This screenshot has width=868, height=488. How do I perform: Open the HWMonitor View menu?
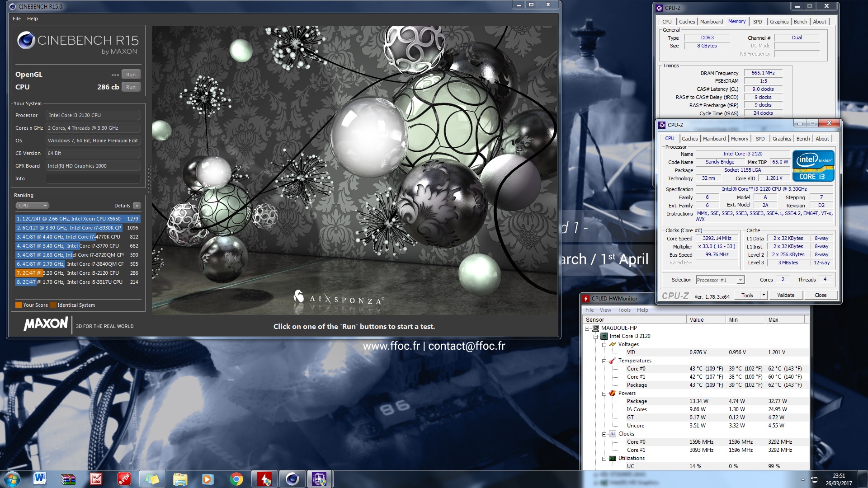tap(605, 310)
